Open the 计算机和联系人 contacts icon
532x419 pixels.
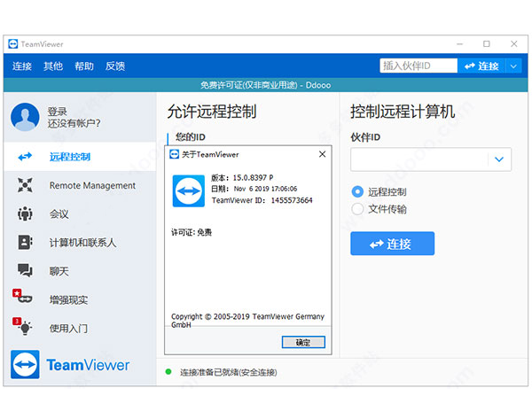click(x=25, y=243)
